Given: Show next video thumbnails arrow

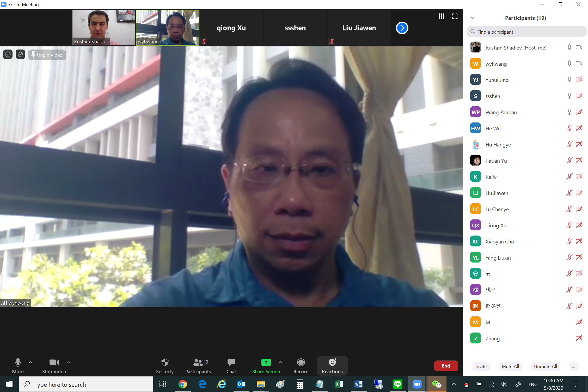Looking at the screenshot, I should pyautogui.click(x=402, y=28).
